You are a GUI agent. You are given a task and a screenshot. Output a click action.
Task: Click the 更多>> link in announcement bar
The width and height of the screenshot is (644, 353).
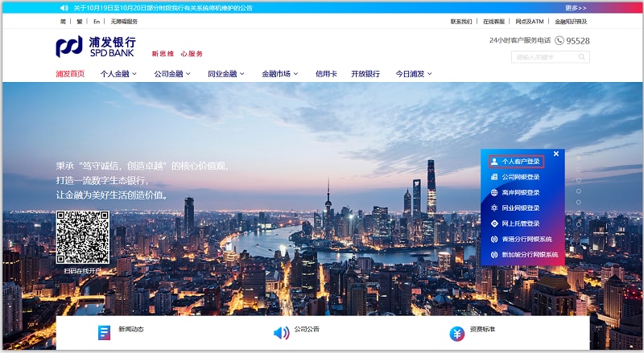(x=575, y=7)
